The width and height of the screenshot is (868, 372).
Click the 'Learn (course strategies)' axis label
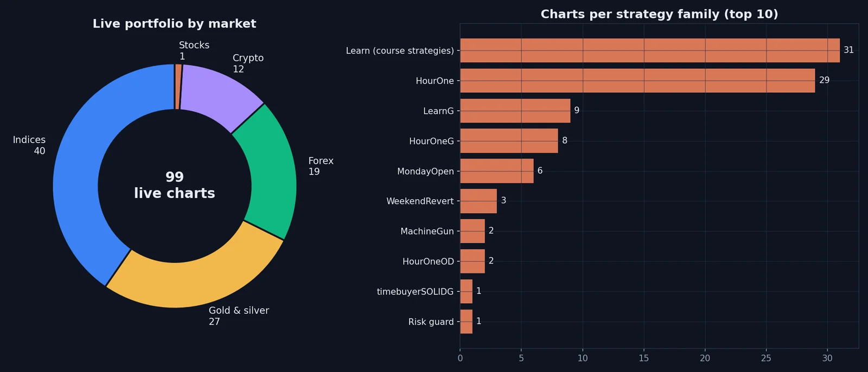[400, 50]
